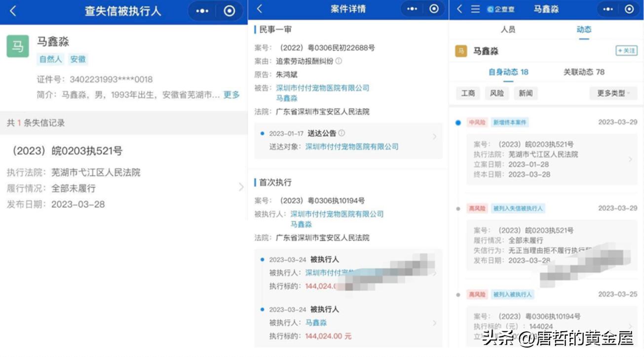Viewport: 644px width, 357px height.
Task: Click the "…" options icon on 马鑫淼 page
Action: (608, 9)
